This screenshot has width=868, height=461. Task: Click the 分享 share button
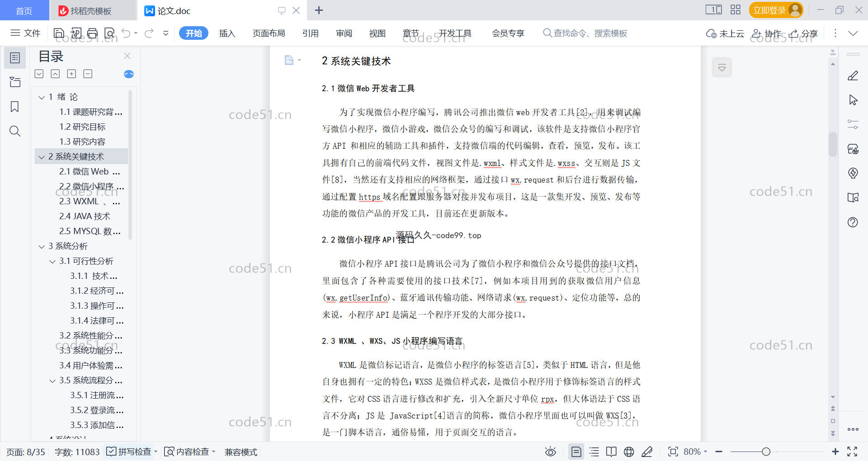point(804,33)
